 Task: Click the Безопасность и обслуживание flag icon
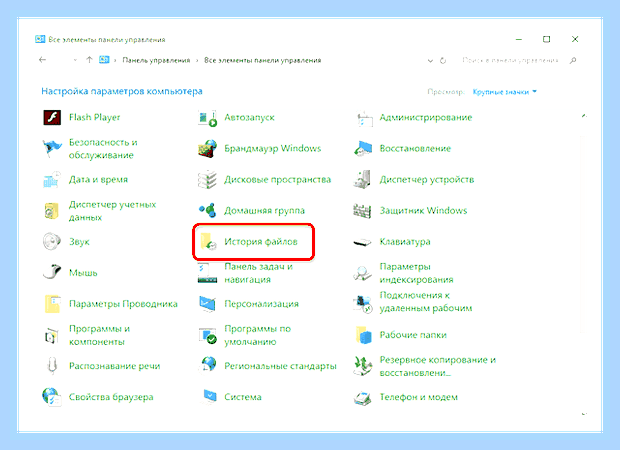click(52, 148)
